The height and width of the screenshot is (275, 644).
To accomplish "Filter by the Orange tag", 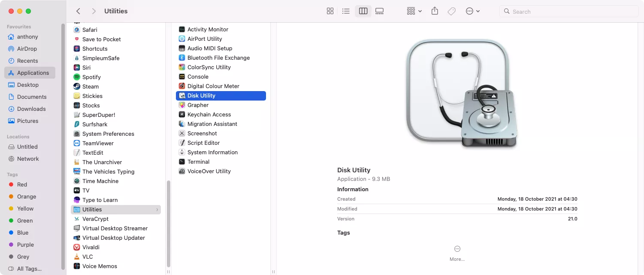I will (30, 196).
